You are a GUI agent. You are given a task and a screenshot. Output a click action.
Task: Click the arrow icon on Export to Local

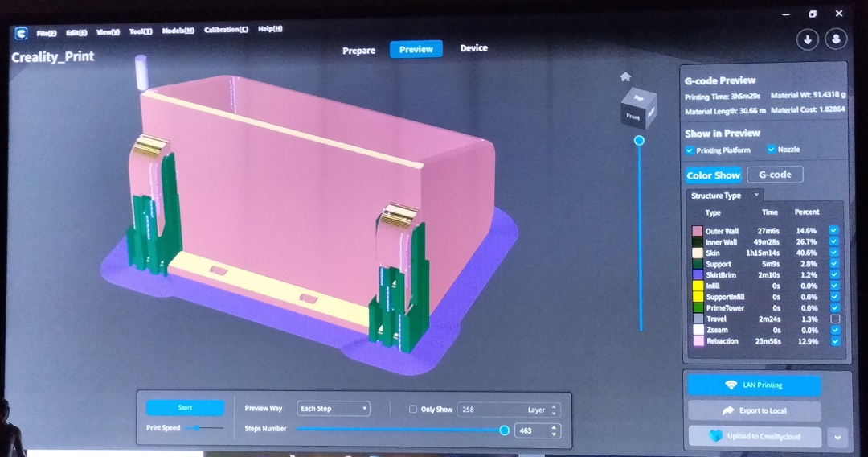pyautogui.click(x=729, y=410)
